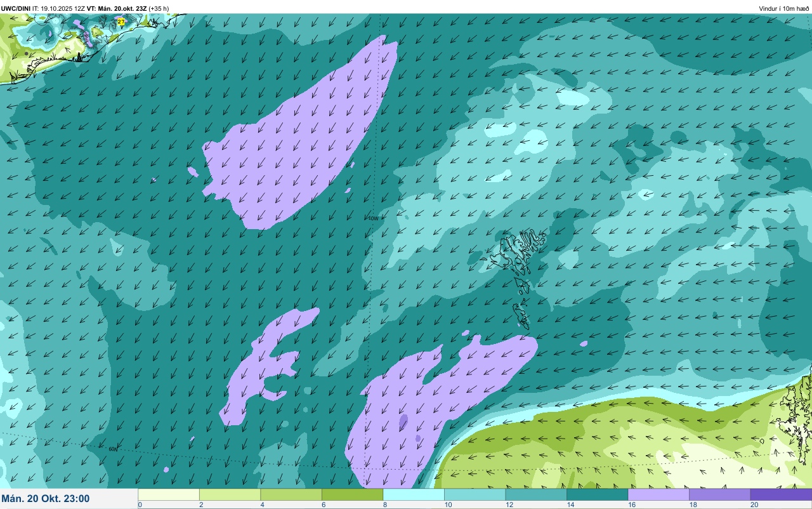
Task: Click the '60N' latitude label
Action: point(113,449)
